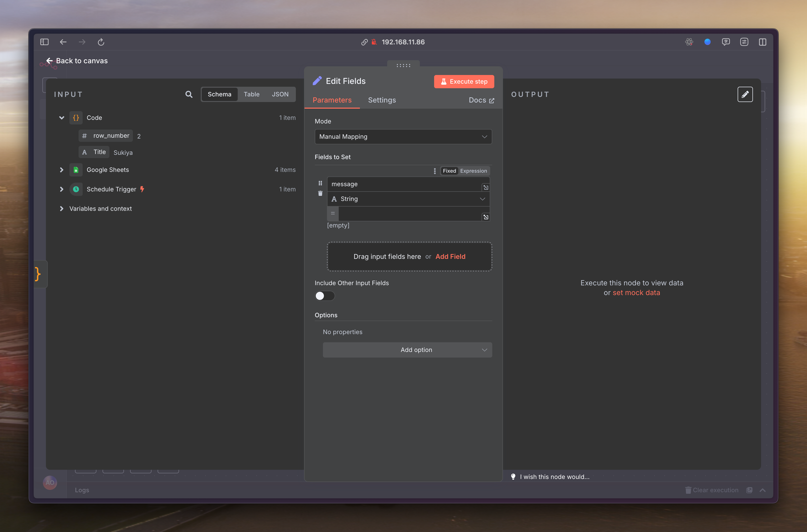
Task: Select the Fixed mode option
Action: tap(449, 171)
